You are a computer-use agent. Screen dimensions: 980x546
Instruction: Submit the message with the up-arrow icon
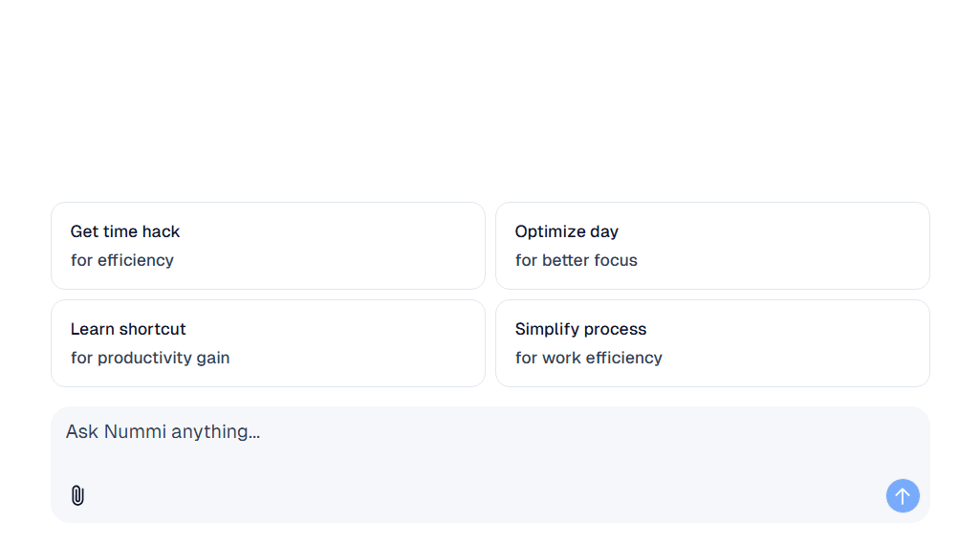tap(903, 496)
